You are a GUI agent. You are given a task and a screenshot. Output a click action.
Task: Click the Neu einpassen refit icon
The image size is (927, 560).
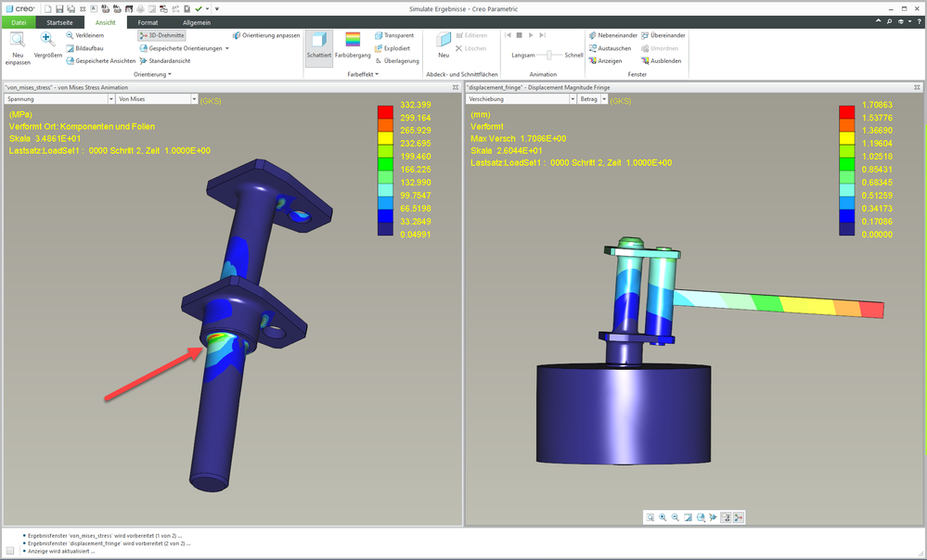[x=18, y=40]
